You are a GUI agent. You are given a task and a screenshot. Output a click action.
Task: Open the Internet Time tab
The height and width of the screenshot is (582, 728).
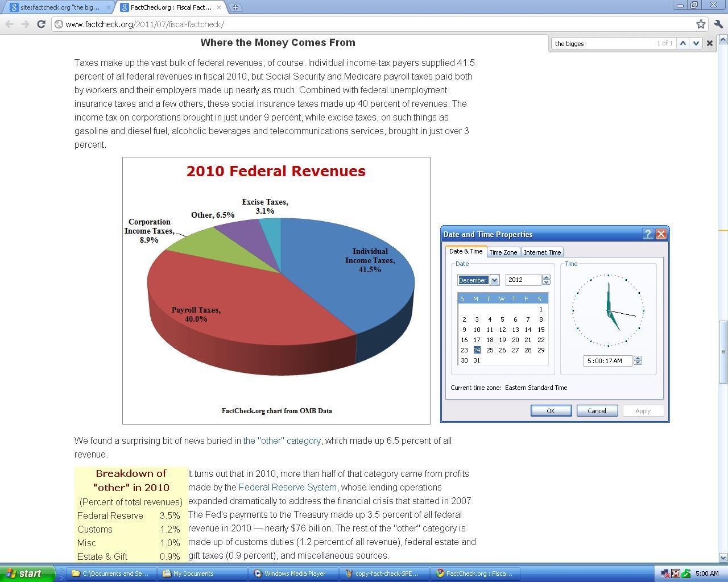coord(542,252)
